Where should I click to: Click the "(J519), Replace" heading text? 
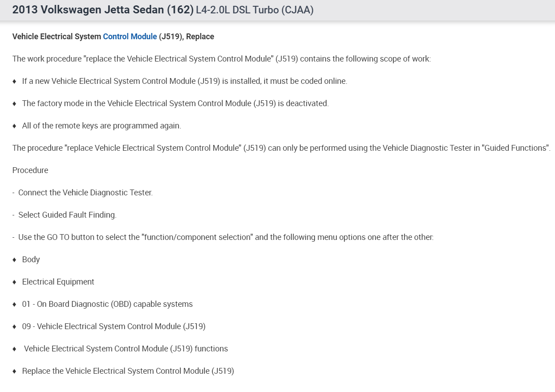coord(186,37)
